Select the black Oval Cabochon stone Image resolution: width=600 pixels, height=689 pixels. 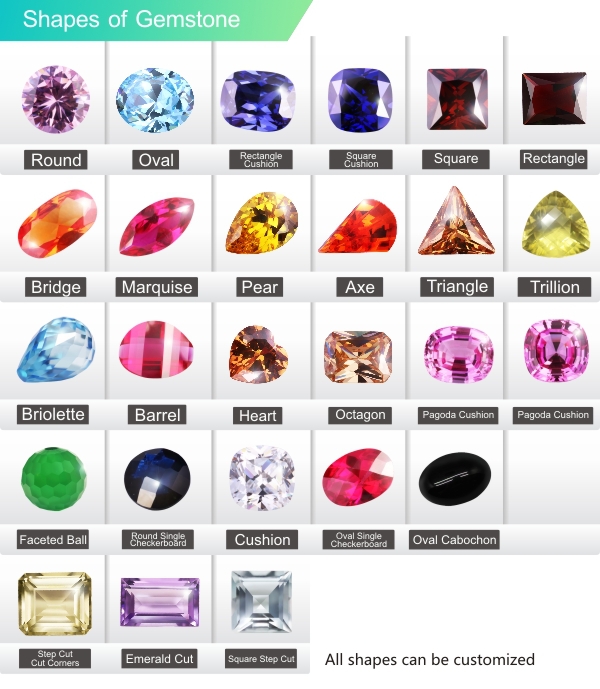pos(455,479)
